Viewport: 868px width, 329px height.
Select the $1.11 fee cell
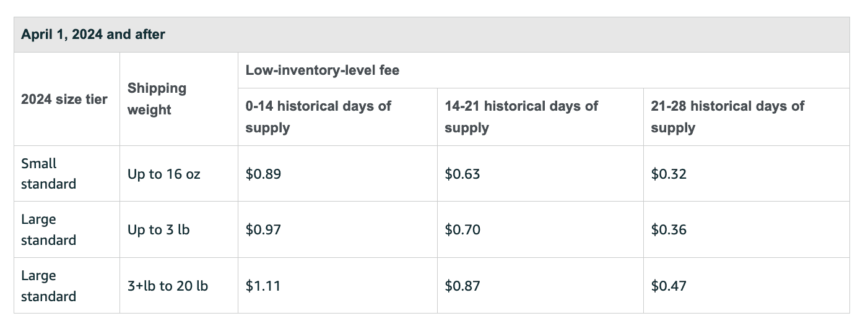pos(263,286)
